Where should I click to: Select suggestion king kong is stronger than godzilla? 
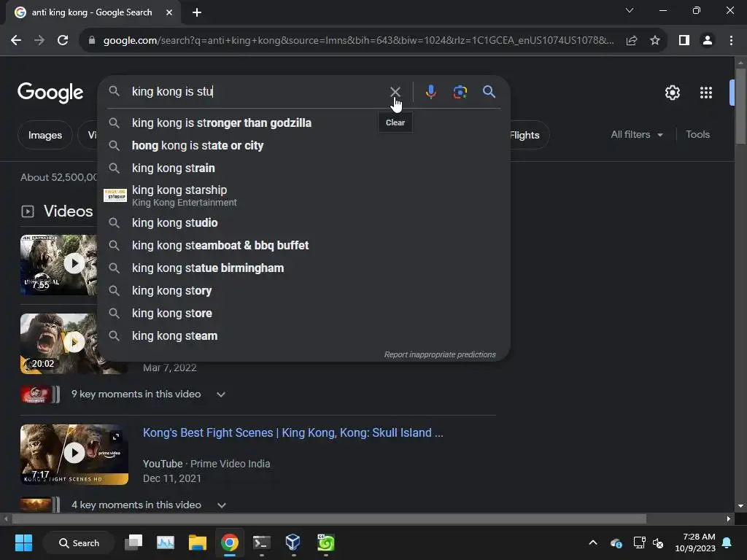303,122
